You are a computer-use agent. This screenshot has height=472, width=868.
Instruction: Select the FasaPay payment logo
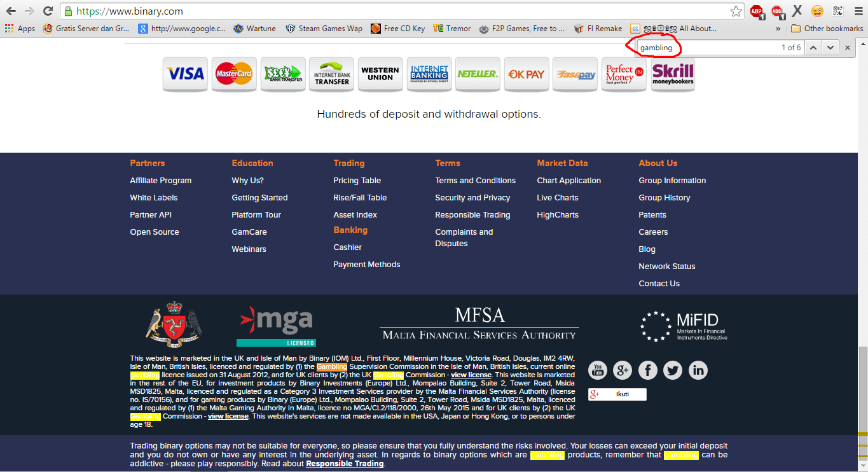(575, 74)
